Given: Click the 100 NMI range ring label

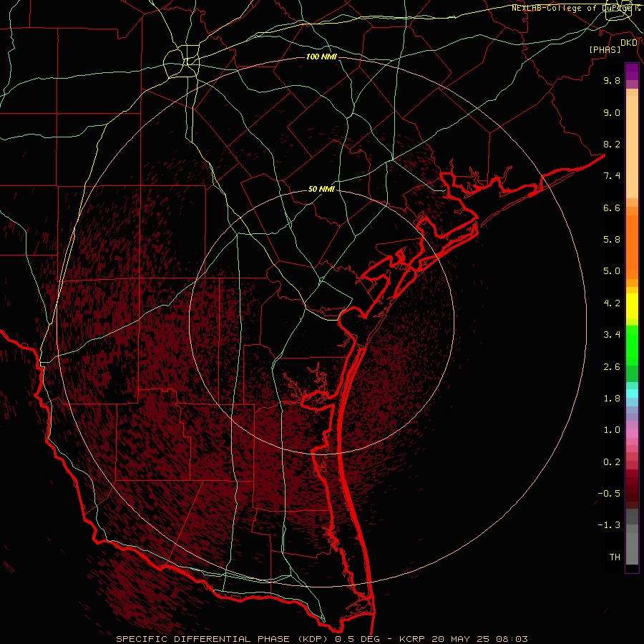Looking at the screenshot, I should [321, 57].
